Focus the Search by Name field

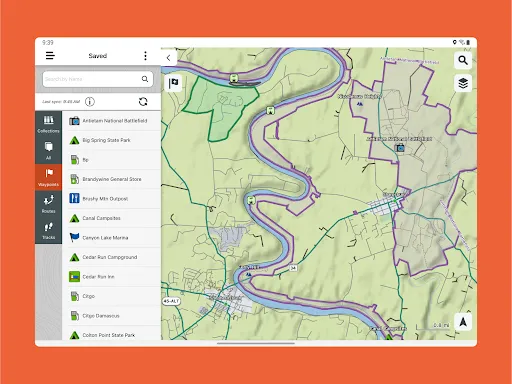98,79
